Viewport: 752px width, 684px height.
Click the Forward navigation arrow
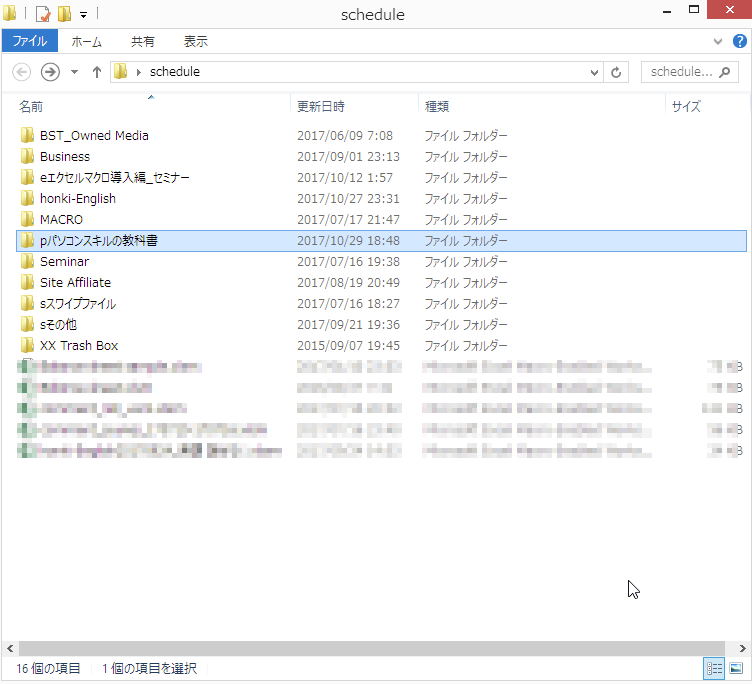(x=50, y=72)
